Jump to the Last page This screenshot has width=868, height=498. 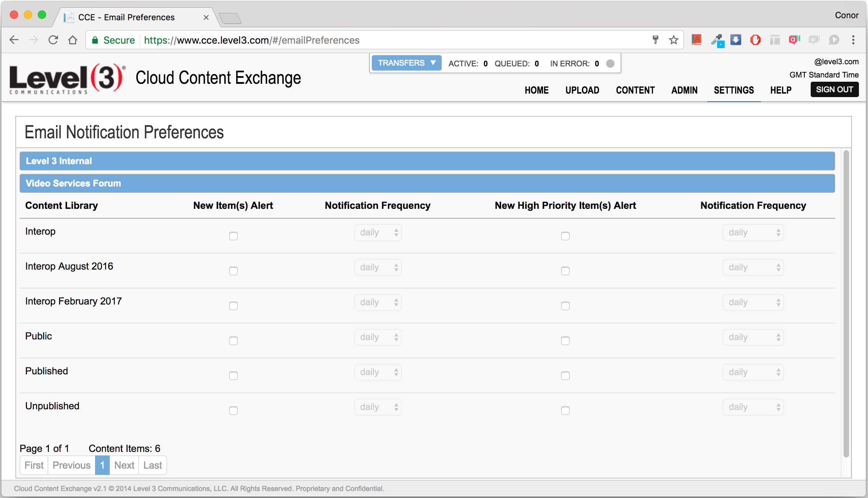pos(153,465)
